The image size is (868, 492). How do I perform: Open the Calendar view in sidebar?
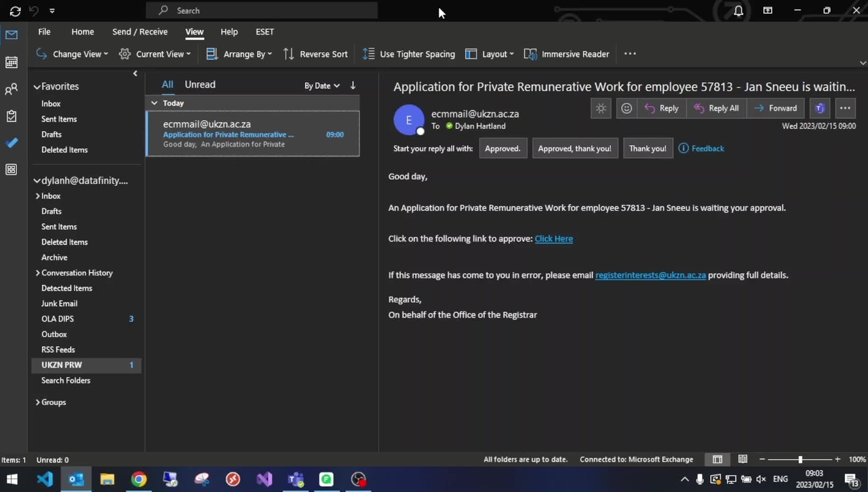click(x=12, y=62)
